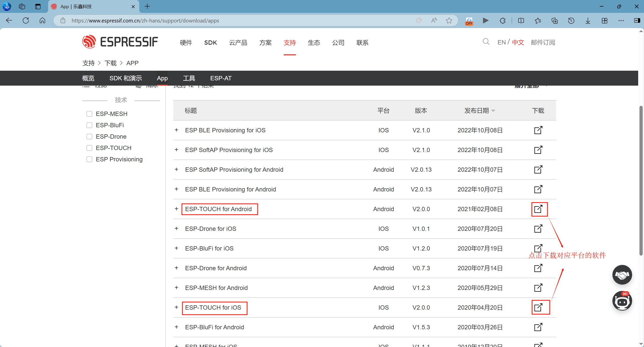Screen dimensions: 644x347
Task: Open the 云产品 navigation menu
Action: (x=238, y=43)
